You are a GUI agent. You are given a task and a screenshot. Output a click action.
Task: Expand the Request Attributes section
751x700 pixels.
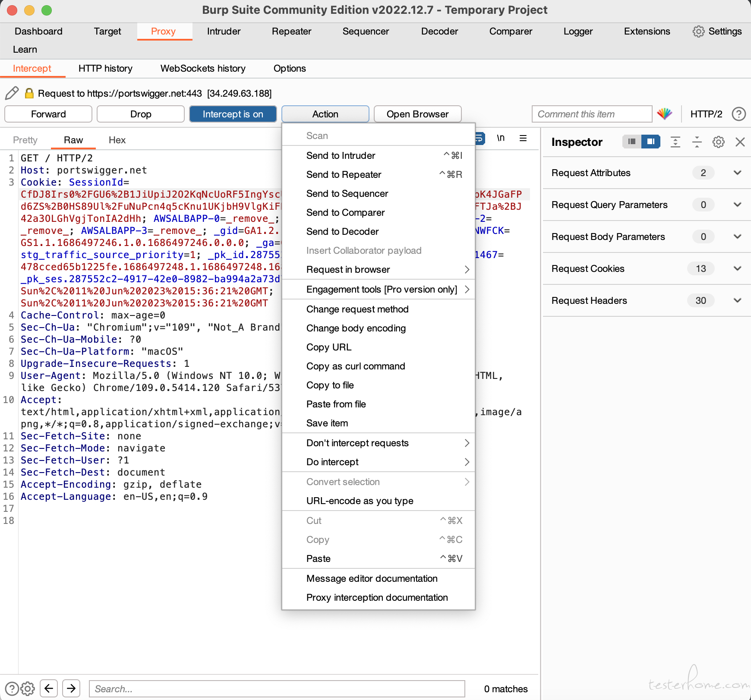(x=646, y=173)
